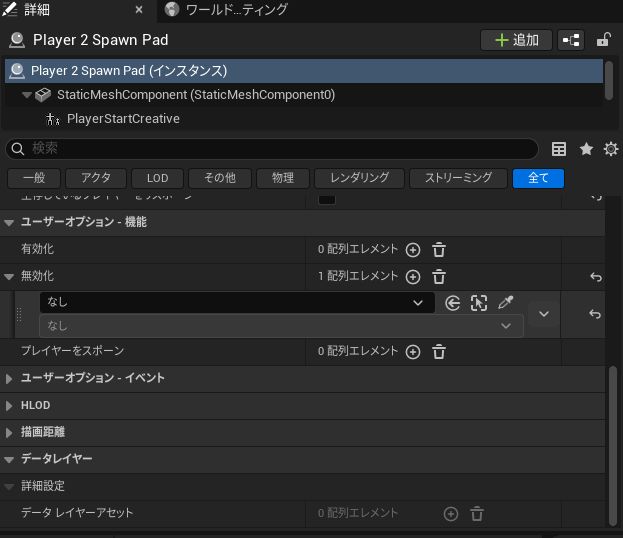Screen dimensions: 623x538
Task: Toggle the lock icon in the details header
Action: coord(604,40)
